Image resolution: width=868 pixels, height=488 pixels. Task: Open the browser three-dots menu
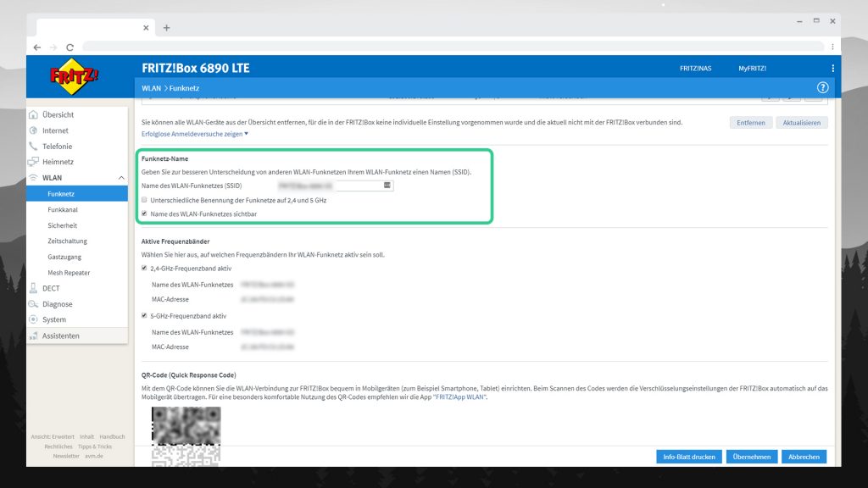832,47
